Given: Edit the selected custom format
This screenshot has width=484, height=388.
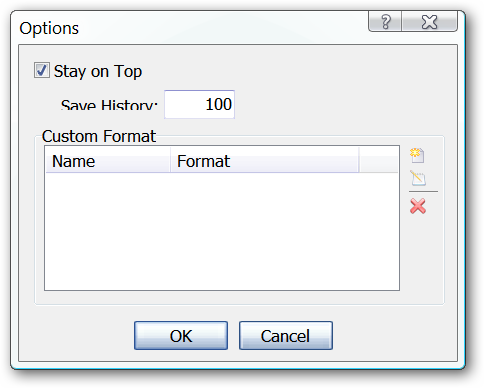Looking at the screenshot, I should coord(418,178).
